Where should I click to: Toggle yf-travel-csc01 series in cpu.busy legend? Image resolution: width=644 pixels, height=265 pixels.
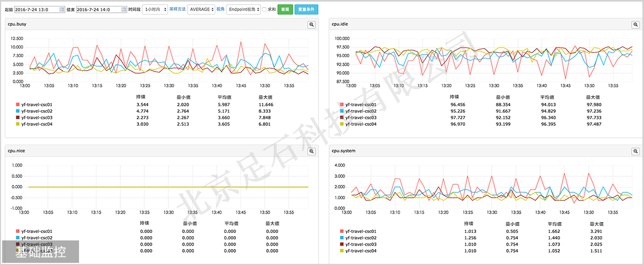pos(36,105)
